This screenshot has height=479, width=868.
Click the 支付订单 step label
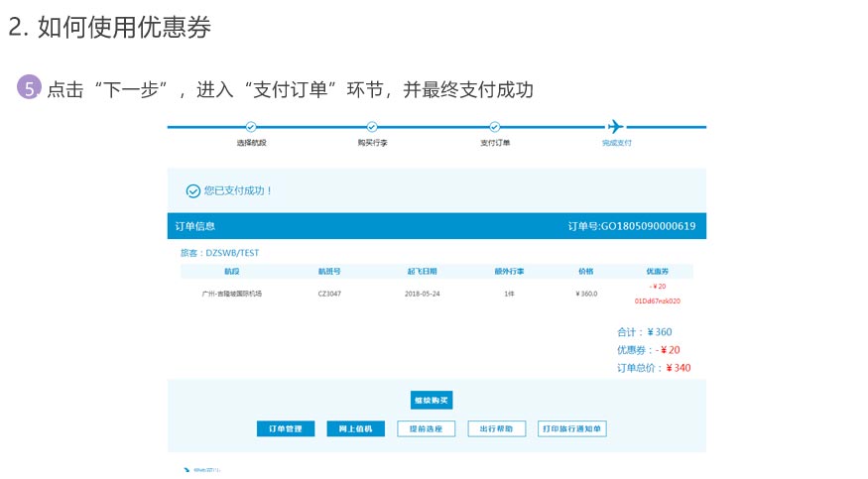[x=494, y=144]
